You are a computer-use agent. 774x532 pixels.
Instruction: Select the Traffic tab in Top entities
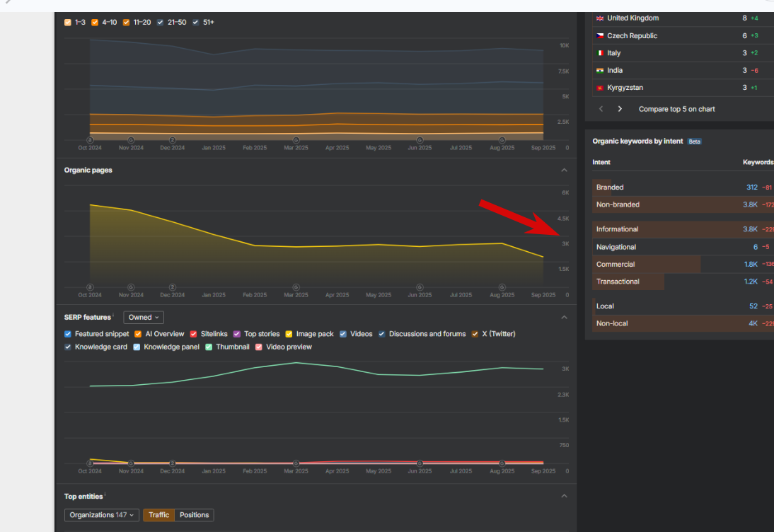pos(159,515)
